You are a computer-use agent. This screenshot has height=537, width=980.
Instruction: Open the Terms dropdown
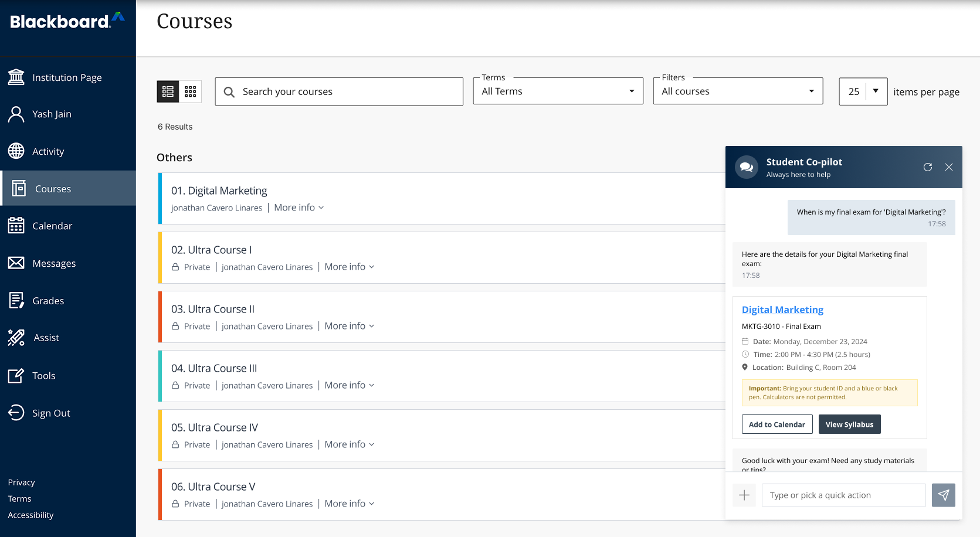[x=558, y=91]
